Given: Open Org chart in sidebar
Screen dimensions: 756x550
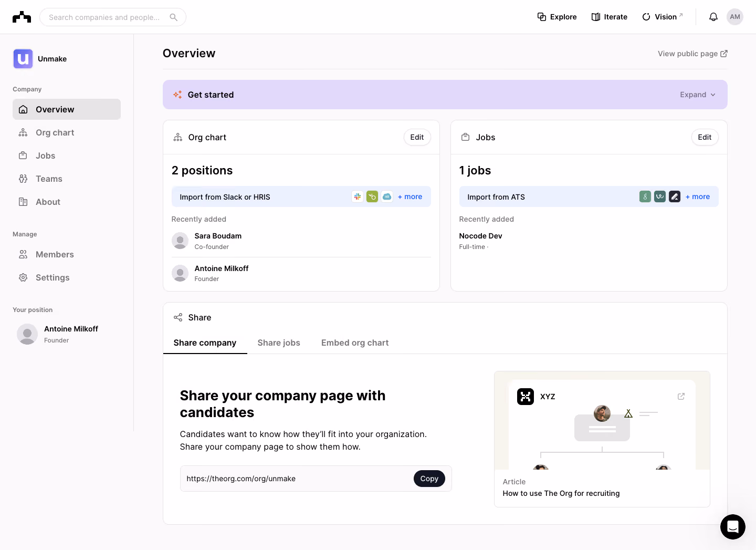Looking at the screenshot, I should (x=67, y=132).
